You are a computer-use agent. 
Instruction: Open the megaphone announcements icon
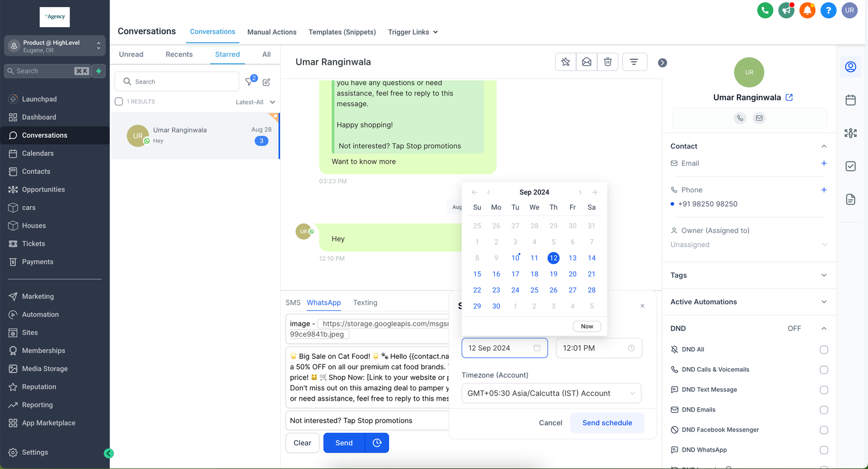[x=786, y=10]
